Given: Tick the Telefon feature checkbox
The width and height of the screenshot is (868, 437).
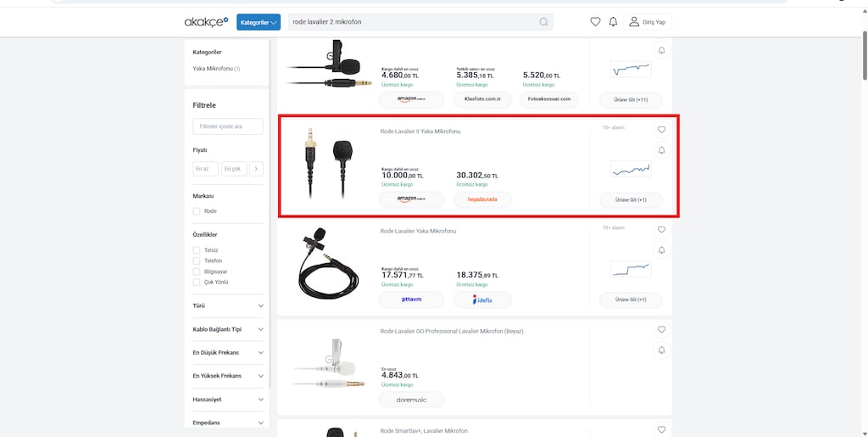Looking at the screenshot, I should coord(197,261).
